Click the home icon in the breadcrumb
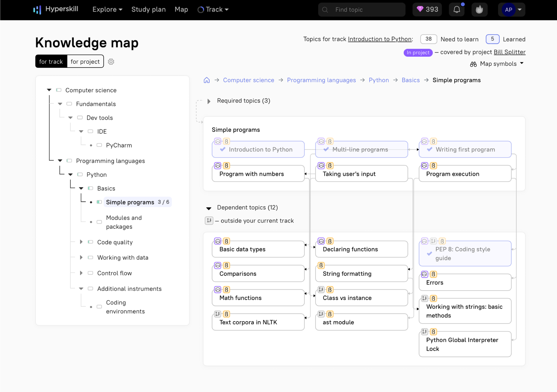557x392 pixels. tap(206, 80)
